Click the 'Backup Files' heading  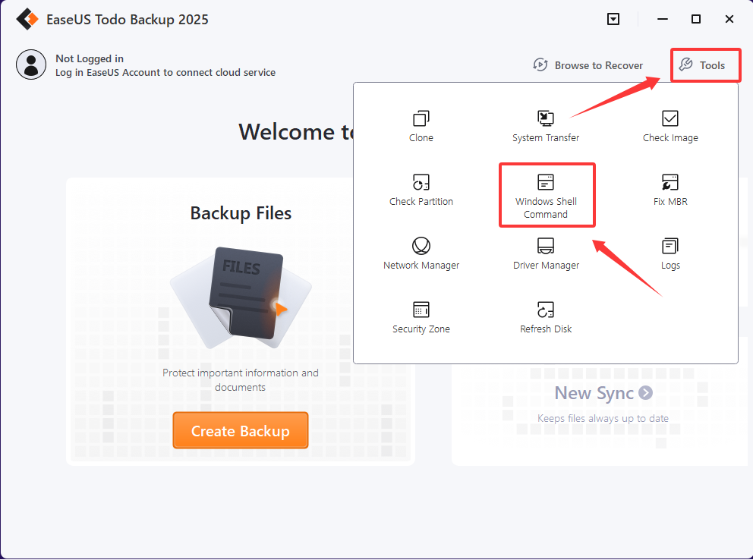click(x=241, y=213)
